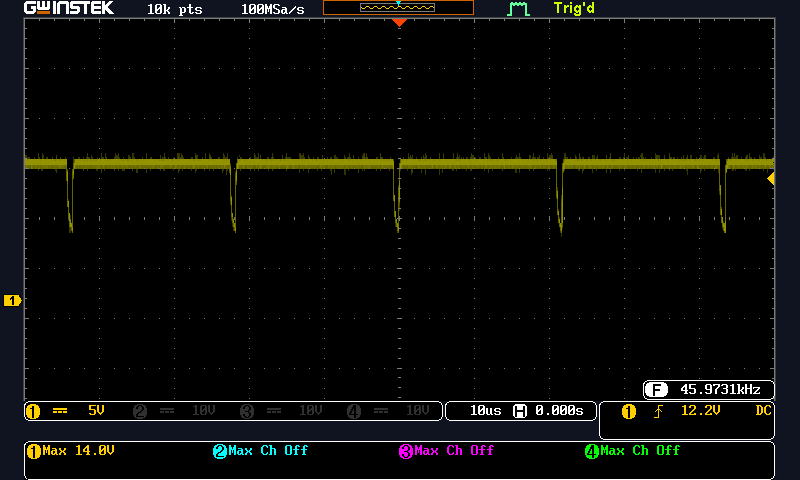The width and height of the screenshot is (800, 480).
Task: Click the 12.2V trigger level value
Action: (x=701, y=410)
